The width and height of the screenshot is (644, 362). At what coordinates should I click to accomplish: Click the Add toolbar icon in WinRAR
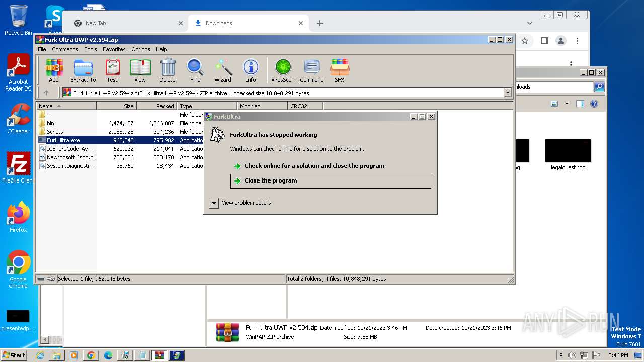(x=54, y=70)
